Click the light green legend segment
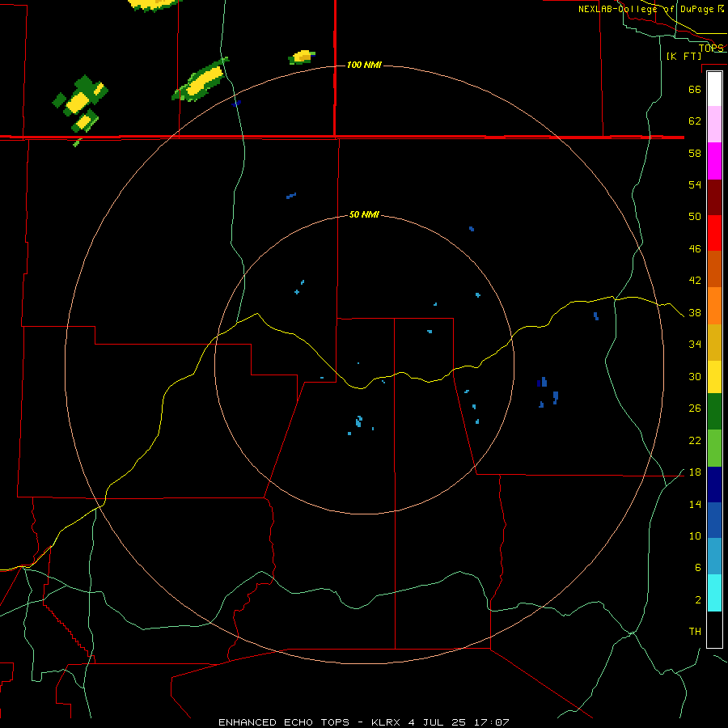The image size is (728, 728). pyautogui.click(x=714, y=448)
